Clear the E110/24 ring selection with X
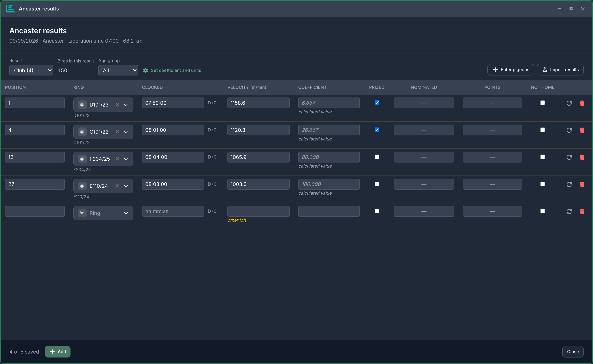Screen dimensions: 593x364 pyautogui.click(x=117, y=186)
